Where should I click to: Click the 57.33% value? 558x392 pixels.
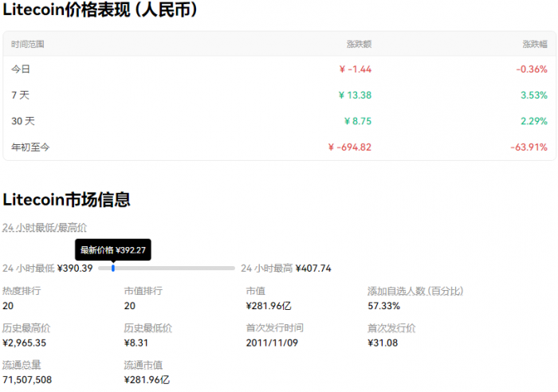tap(384, 306)
